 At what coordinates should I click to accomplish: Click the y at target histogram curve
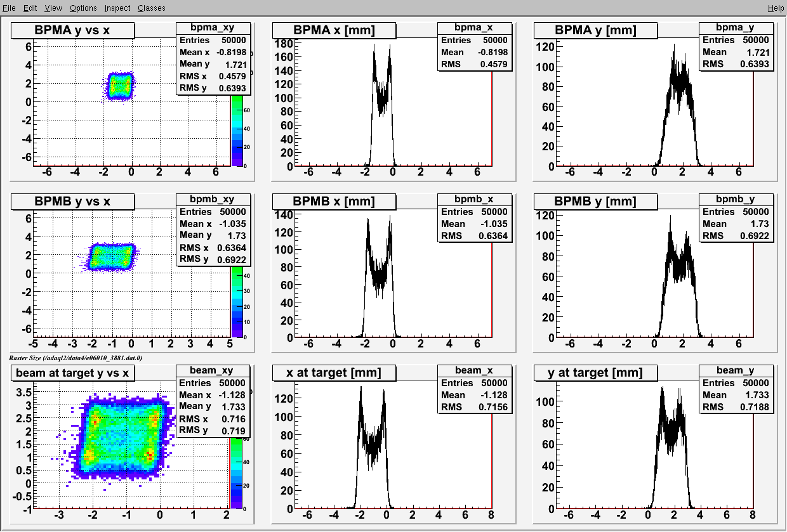(x=672, y=447)
